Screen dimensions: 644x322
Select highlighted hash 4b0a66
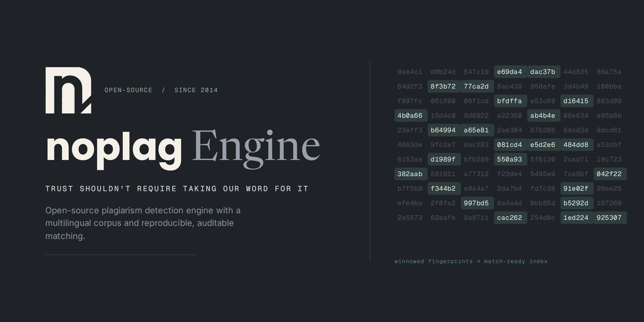tap(411, 115)
